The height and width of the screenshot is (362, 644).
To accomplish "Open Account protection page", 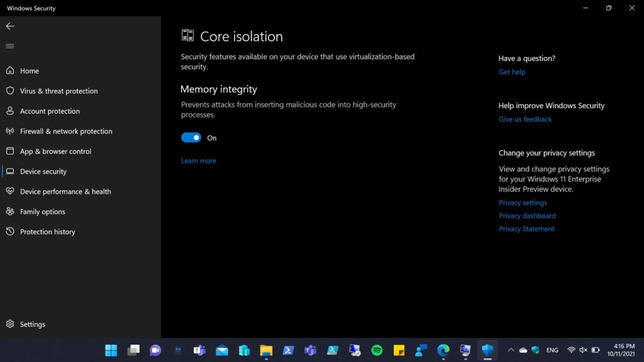I will click(x=50, y=111).
